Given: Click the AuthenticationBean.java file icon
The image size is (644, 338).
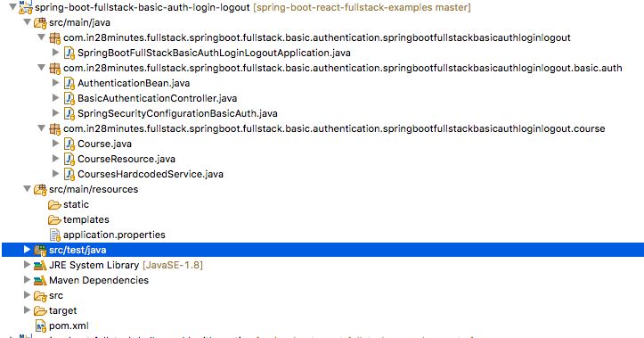Looking at the screenshot, I should [69, 84].
